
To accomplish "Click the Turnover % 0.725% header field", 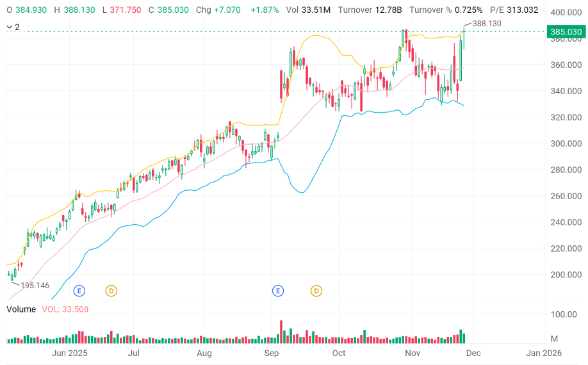I will 446,10.
